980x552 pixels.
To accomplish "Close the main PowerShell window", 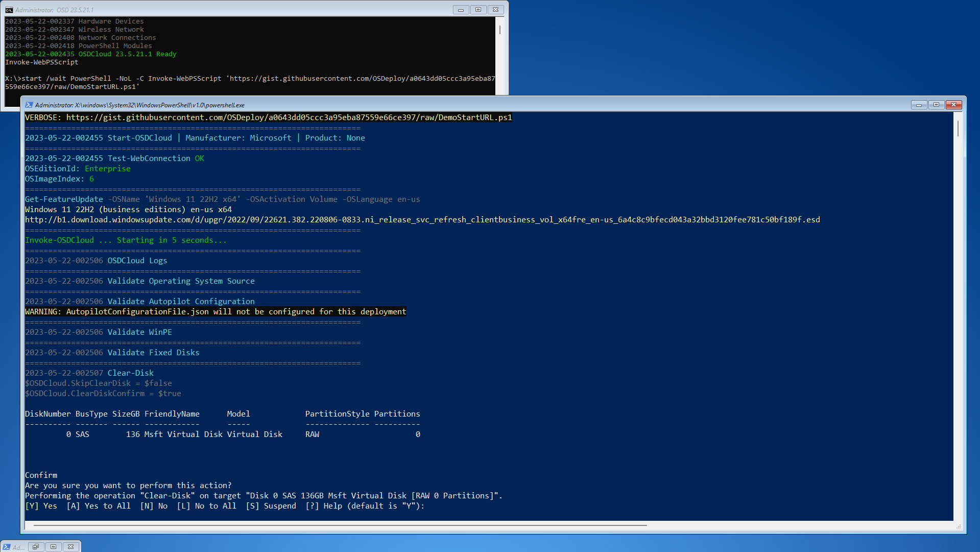I will click(953, 105).
